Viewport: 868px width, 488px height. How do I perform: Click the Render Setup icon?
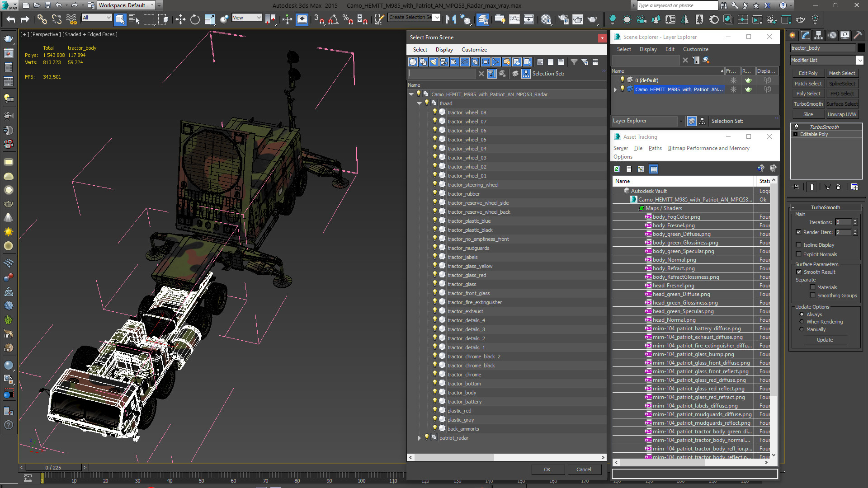tap(563, 19)
